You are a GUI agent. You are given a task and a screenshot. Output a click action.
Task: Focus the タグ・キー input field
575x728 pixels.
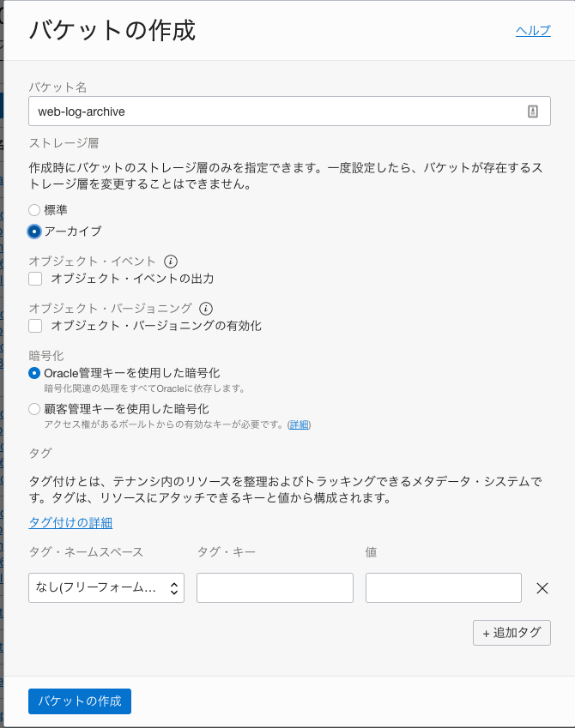tap(275, 588)
